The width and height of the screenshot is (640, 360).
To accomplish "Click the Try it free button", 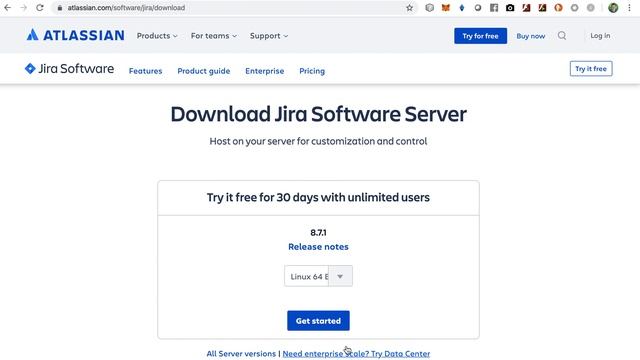I will tap(591, 69).
